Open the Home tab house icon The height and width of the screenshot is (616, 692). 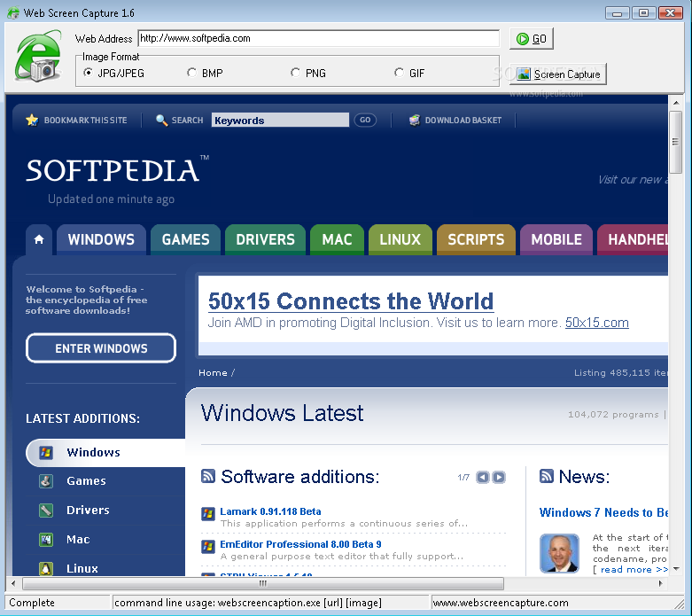[x=39, y=239]
